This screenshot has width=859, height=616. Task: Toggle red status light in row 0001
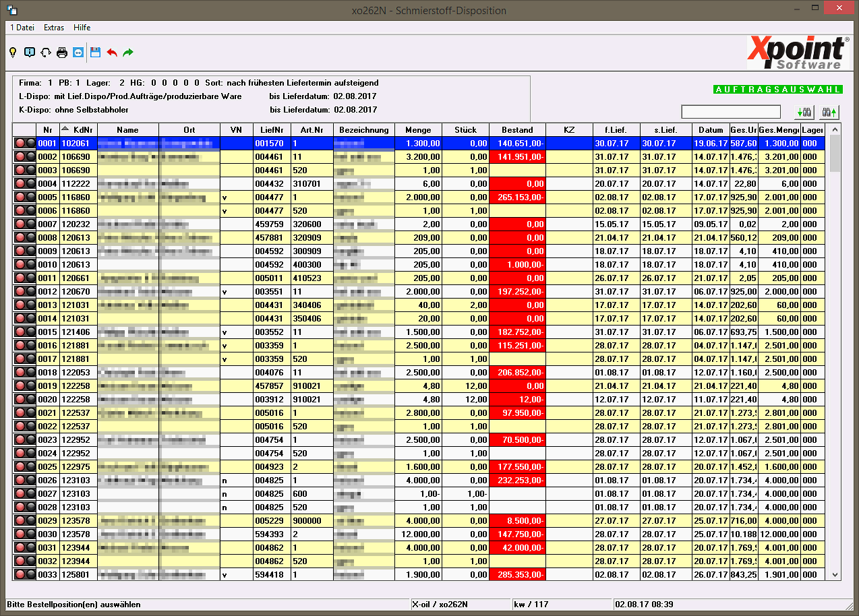[x=20, y=143]
